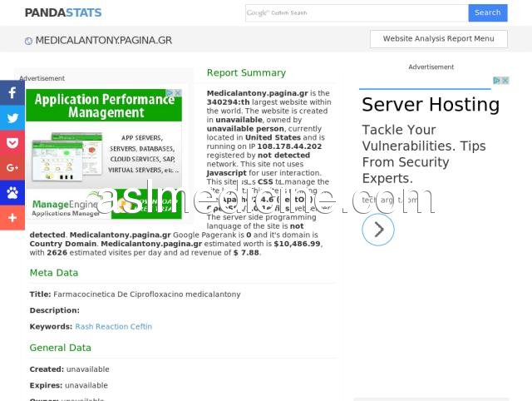Save page with Pocket icon

coord(12,142)
